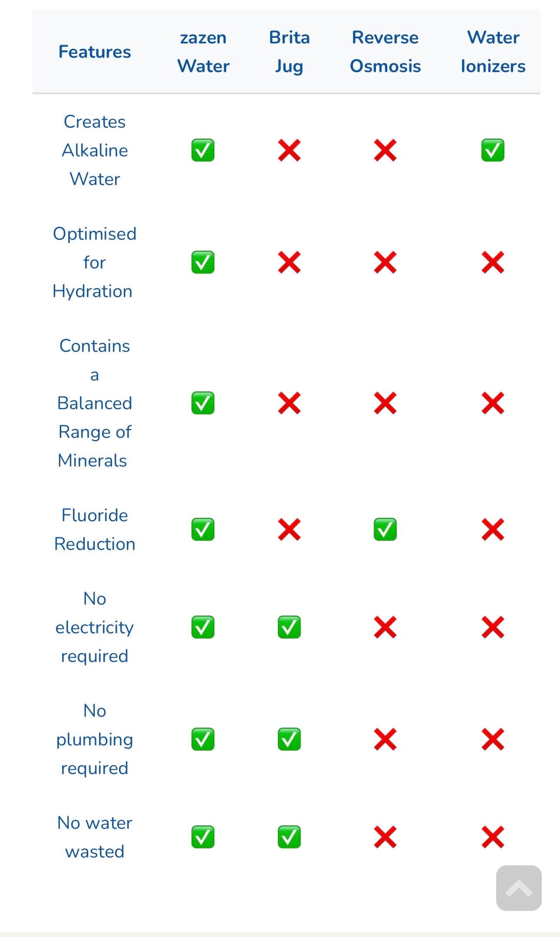Click the Fluoride Reduction row label
Viewport: 560px width, 937px height.
pyautogui.click(x=95, y=529)
